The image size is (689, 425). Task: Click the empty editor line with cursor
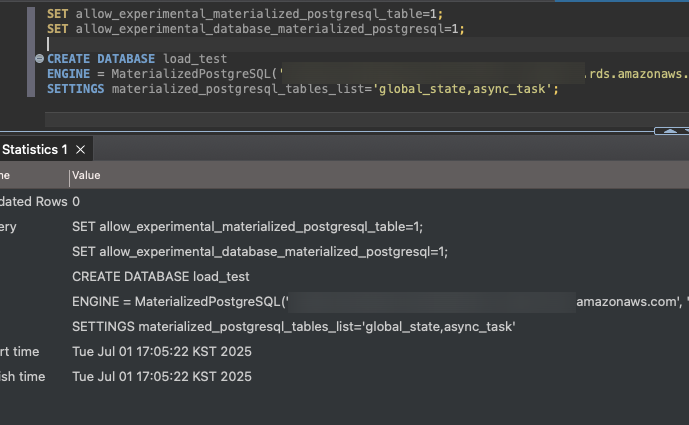tap(367, 44)
